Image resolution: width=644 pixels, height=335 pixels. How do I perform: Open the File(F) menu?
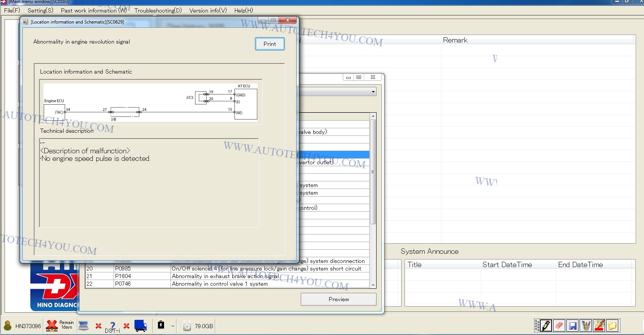click(x=12, y=10)
